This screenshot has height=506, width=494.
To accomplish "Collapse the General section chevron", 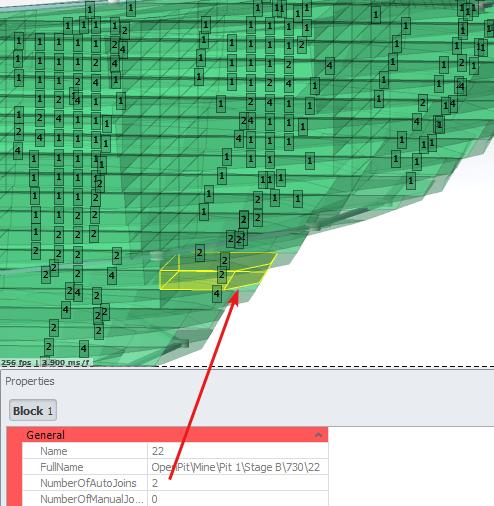I will [318, 435].
